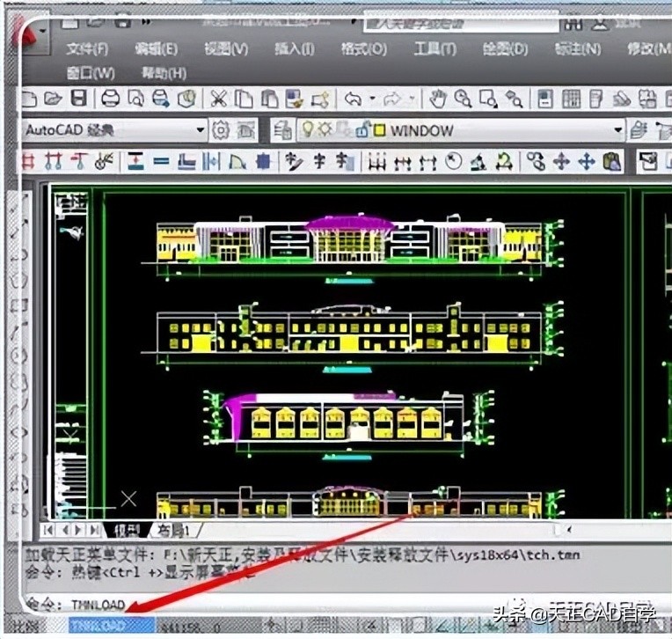
Task: Switch to the 布局1 layout tab
Action: [175, 530]
